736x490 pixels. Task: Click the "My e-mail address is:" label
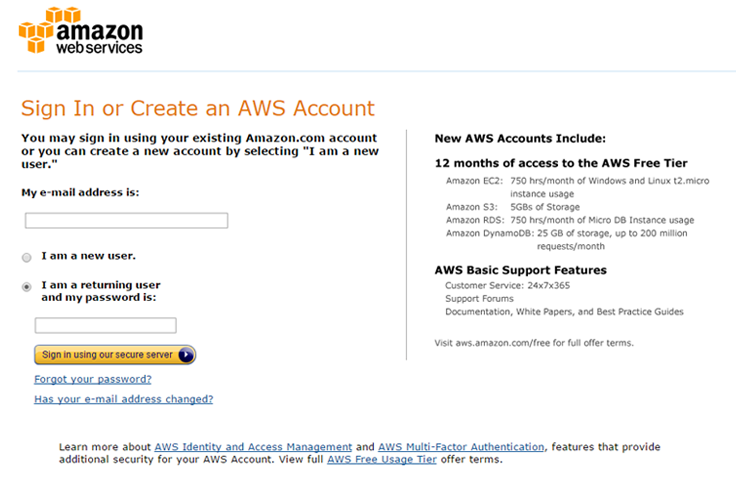(x=80, y=192)
